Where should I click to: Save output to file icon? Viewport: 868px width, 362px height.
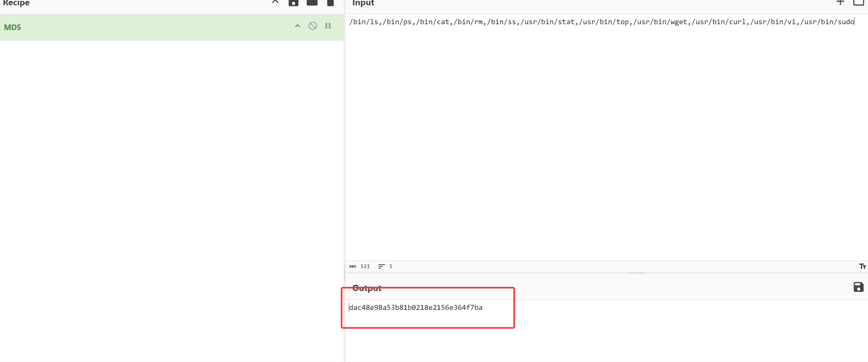pos(858,287)
